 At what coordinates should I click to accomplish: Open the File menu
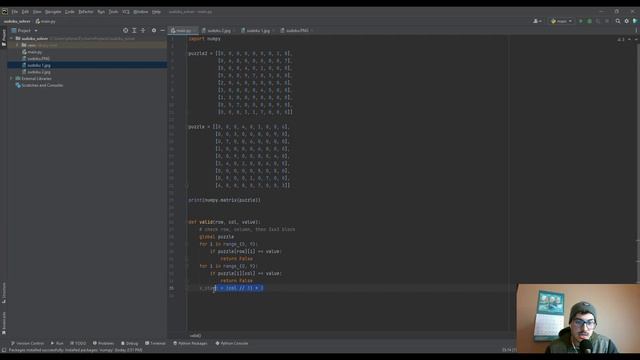coord(15,12)
